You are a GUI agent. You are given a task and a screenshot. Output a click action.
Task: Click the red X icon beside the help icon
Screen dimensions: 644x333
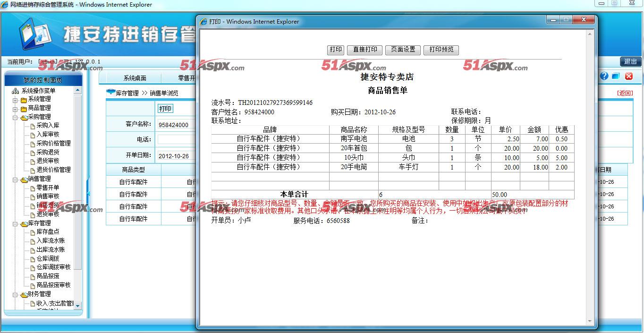tap(629, 76)
